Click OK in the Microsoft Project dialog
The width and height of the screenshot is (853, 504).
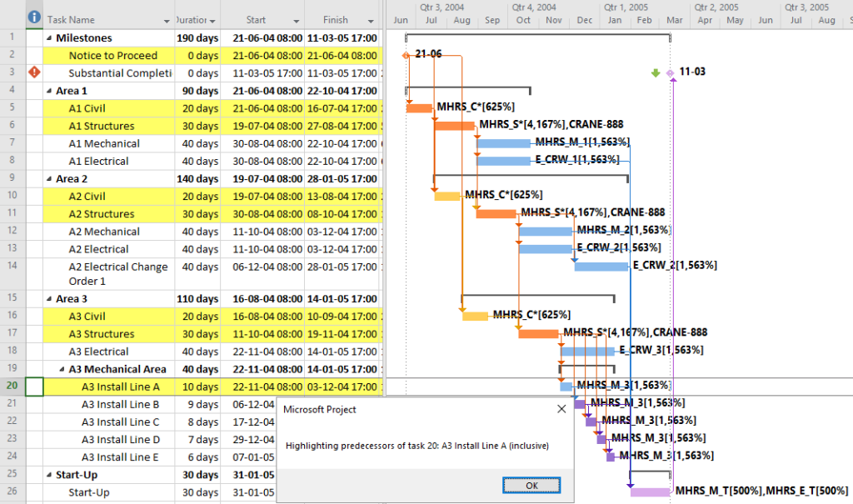[531, 485]
